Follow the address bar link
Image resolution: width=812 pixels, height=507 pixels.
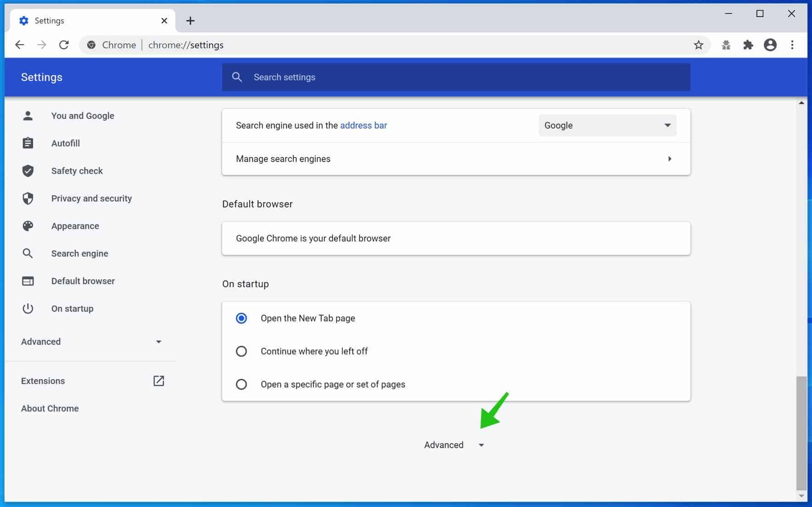364,125
